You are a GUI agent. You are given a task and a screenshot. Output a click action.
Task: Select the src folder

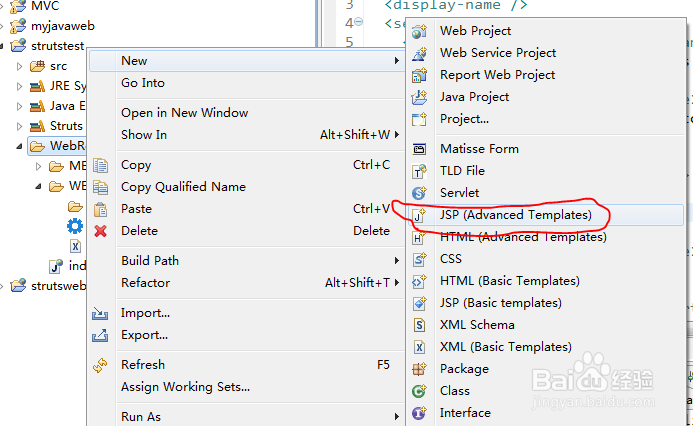pos(58,66)
